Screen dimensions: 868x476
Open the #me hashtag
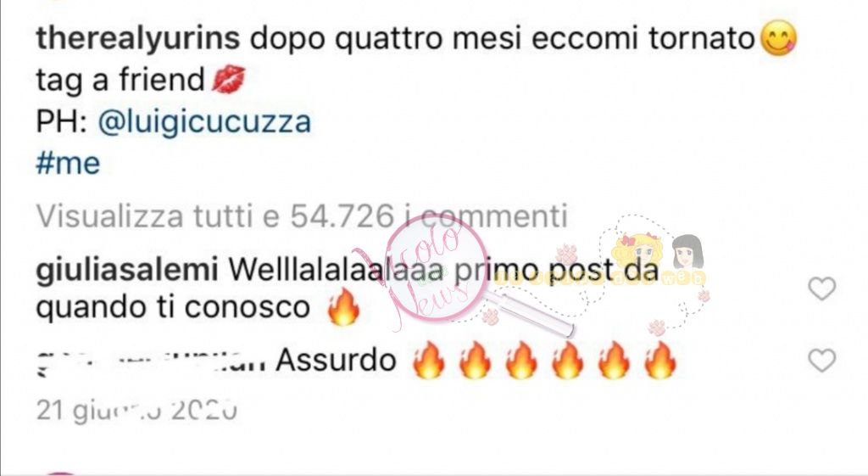pyautogui.click(x=68, y=164)
